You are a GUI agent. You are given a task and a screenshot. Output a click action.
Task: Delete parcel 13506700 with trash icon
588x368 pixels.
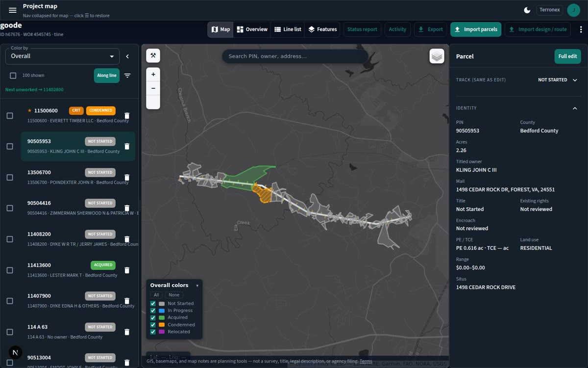point(127,178)
